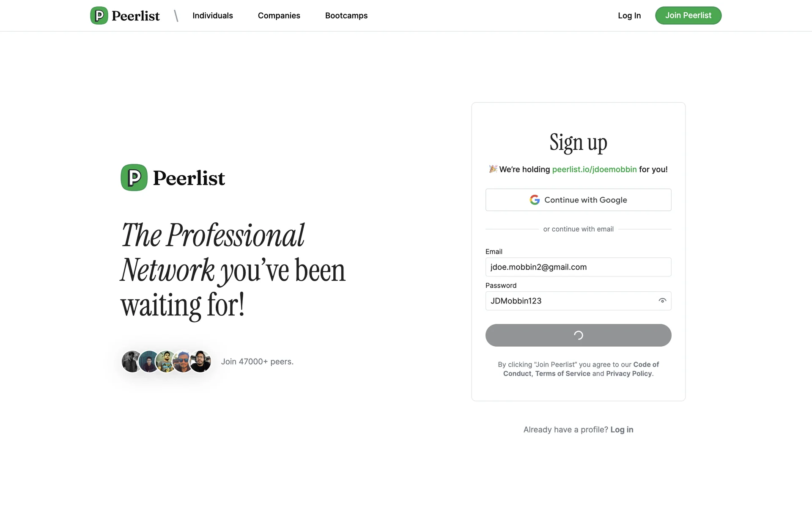Click Log In in the top navigation

629,16
